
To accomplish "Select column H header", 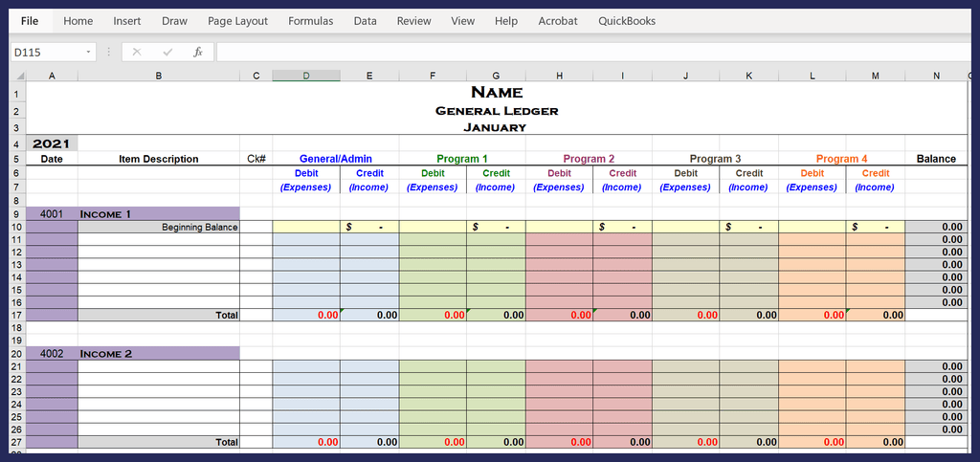I will click(559, 77).
